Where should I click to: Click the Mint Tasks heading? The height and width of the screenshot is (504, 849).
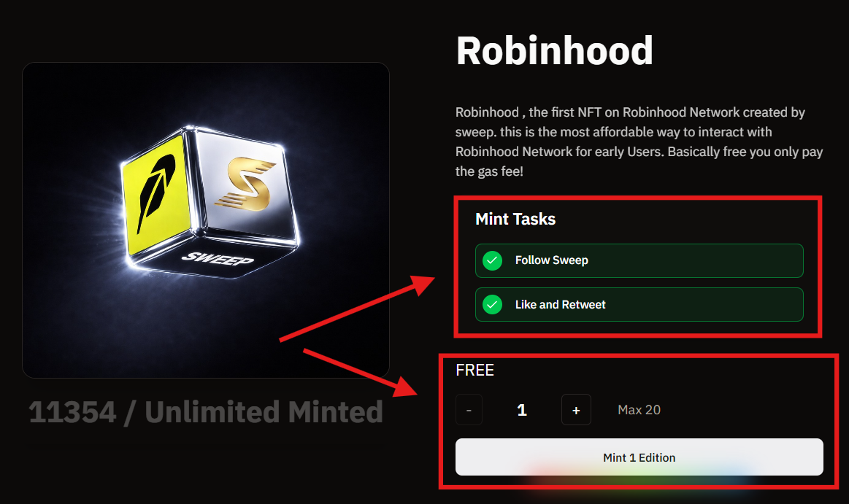515,219
